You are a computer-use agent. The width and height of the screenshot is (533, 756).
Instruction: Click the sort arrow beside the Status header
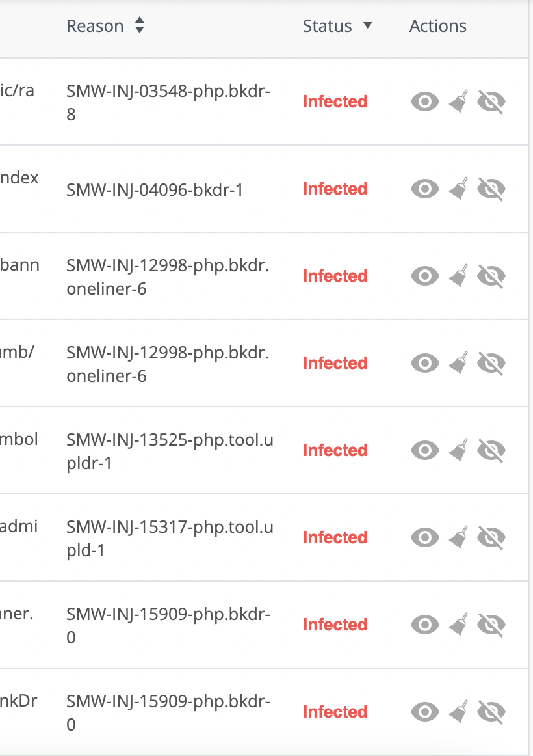[x=367, y=26]
